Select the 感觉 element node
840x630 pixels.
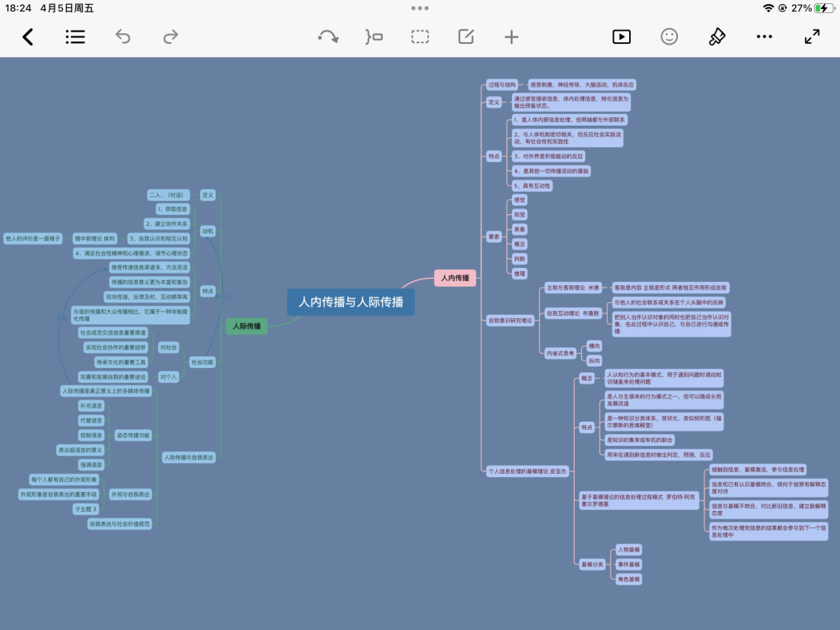point(520,200)
